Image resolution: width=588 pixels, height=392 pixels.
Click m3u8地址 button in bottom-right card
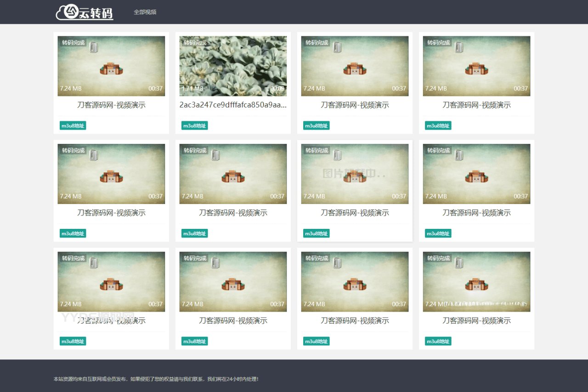point(438,341)
